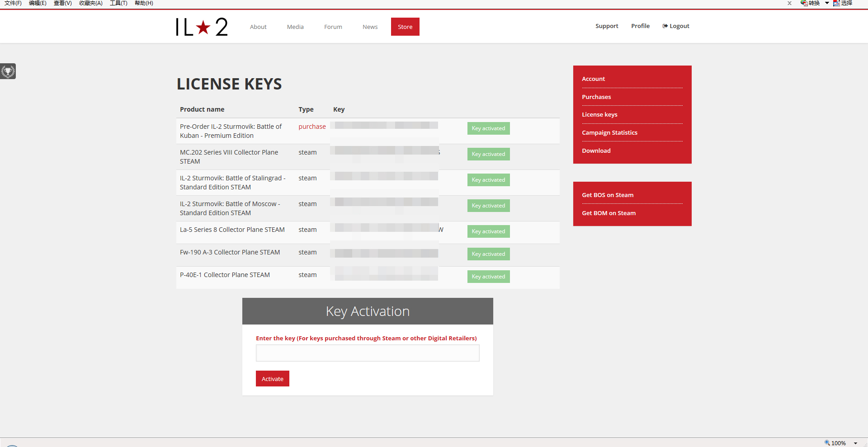Click Get BOS on Steam

point(608,195)
